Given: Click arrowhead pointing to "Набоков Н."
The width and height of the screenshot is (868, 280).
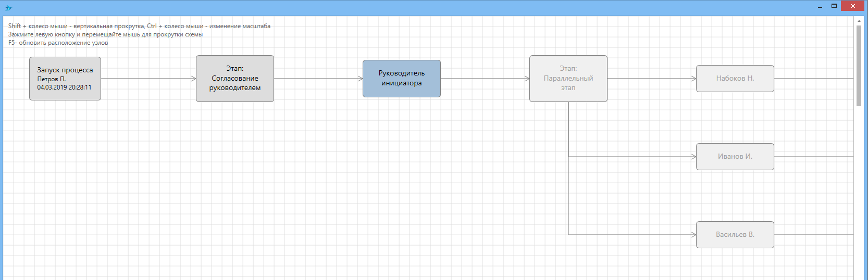Looking at the screenshot, I should point(693,79).
